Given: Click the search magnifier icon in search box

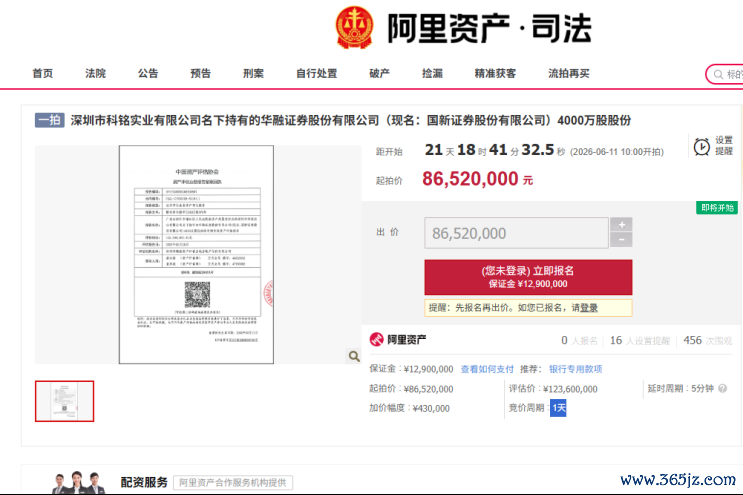Looking at the screenshot, I should [x=718, y=74].
